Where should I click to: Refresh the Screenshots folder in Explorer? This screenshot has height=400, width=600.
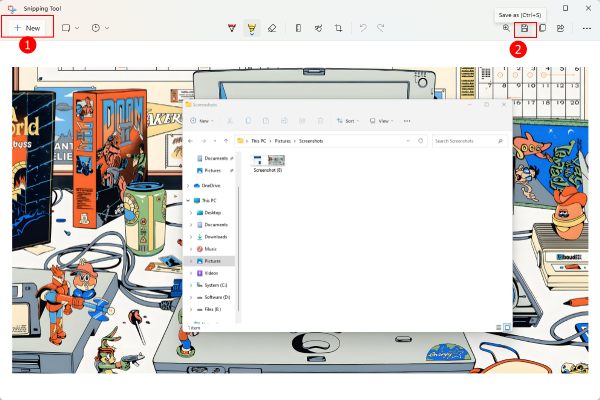pyautogui.click(x=420, y=141)
